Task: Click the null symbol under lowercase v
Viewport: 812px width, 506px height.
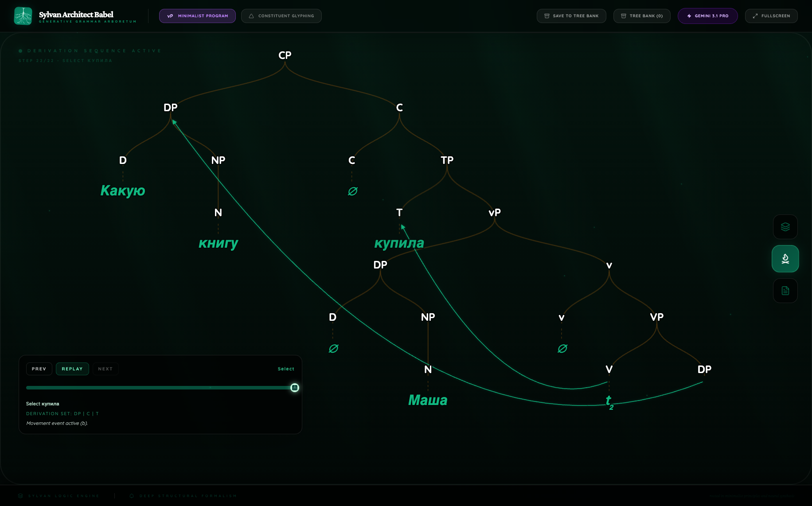Action: point(562,349)
